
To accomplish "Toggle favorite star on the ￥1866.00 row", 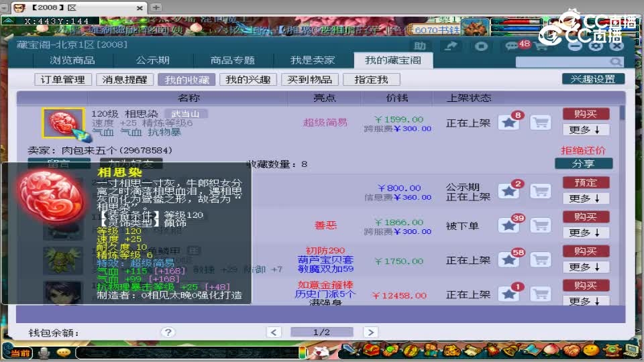I will 508,225.
